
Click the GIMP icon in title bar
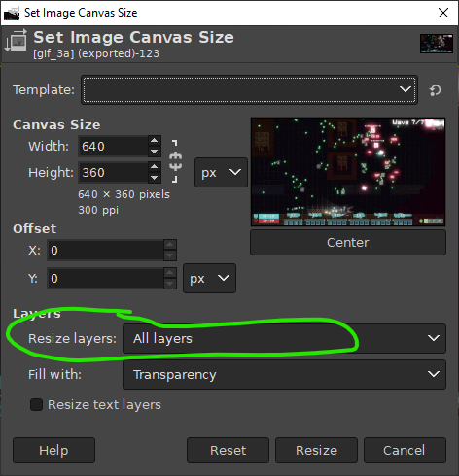(12, 13)
